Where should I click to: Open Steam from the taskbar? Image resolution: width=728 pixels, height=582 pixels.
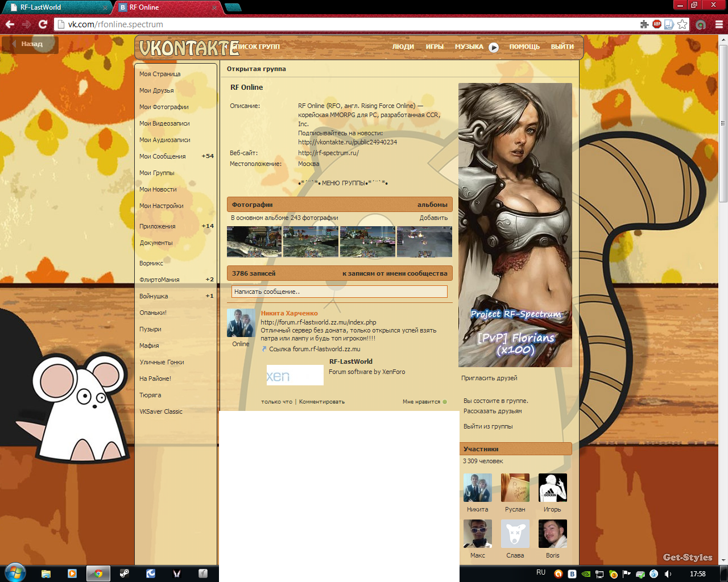[125, 573]
